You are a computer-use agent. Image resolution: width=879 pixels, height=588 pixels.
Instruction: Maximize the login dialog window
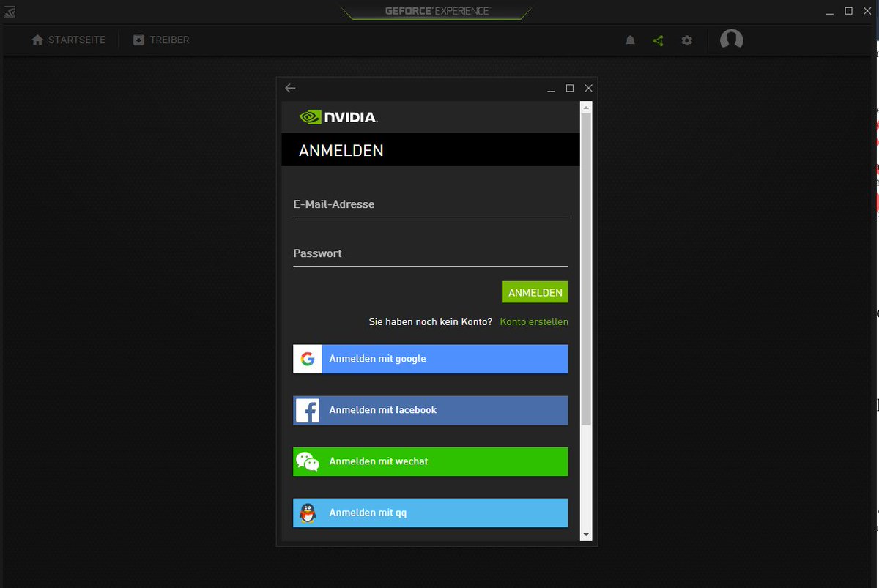click(x=570, y=88)
